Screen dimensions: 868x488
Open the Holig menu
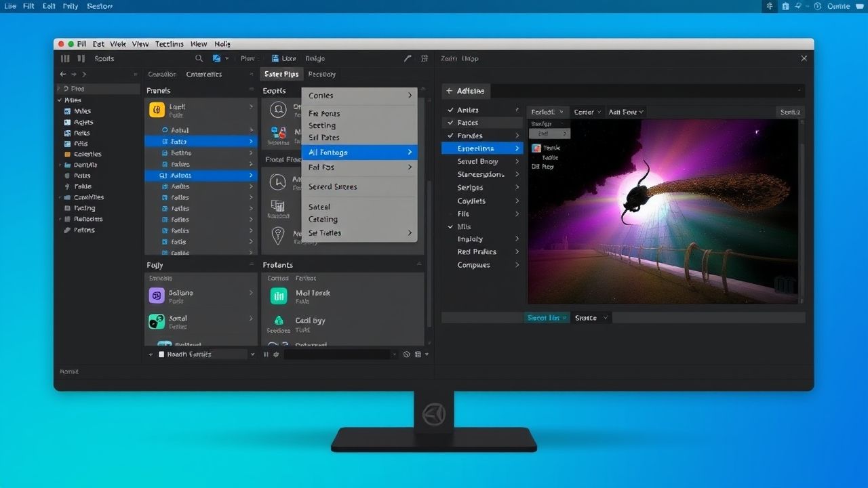pyautogui.click(x=222, y=44)
